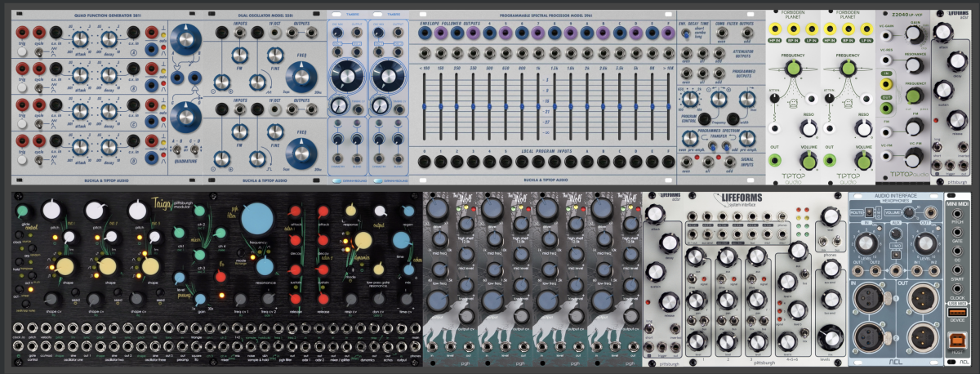Screen dimensions: 980x374
Task: Click the USB MIDI device port
Action: [957, 313]
